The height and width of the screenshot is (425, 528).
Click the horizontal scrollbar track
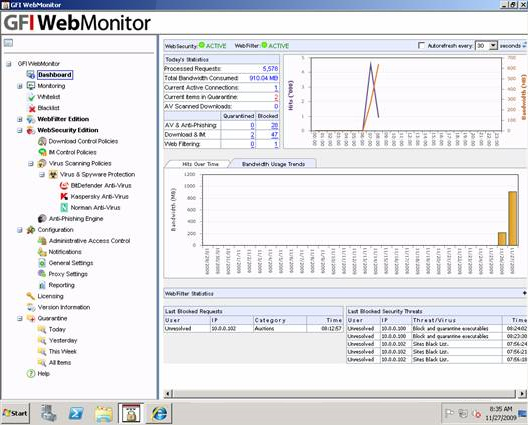[344, 393]
